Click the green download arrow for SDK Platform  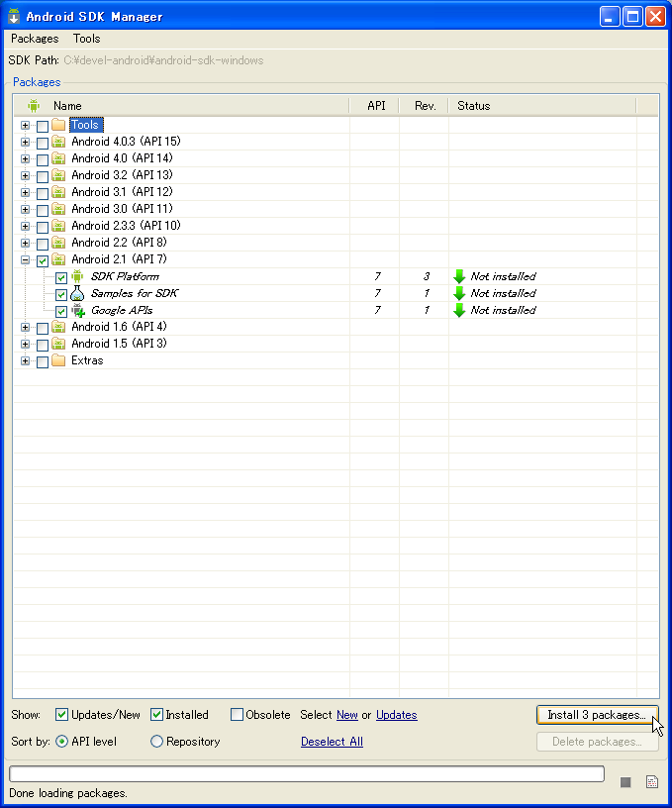point(459,276)
